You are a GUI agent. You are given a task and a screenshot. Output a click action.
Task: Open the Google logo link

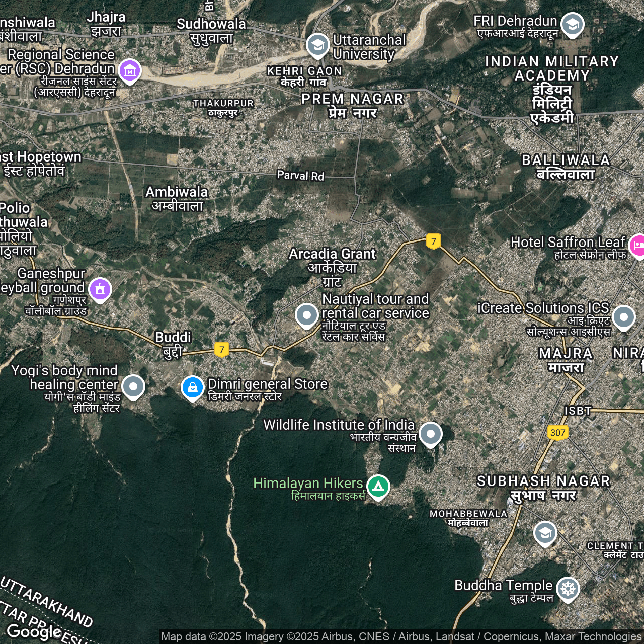tap(34, 631)
